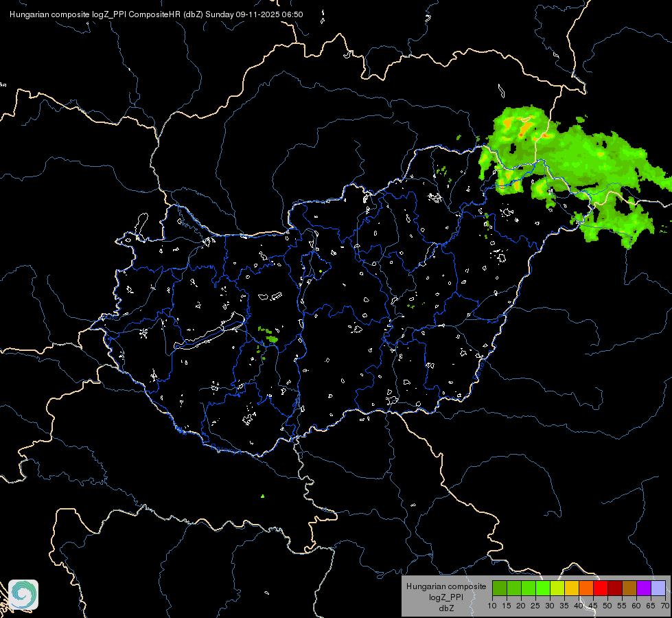Select the 40–45 dBZ orange legend swatch
This screenshot has width=672, height=618.
pos(586,588)
